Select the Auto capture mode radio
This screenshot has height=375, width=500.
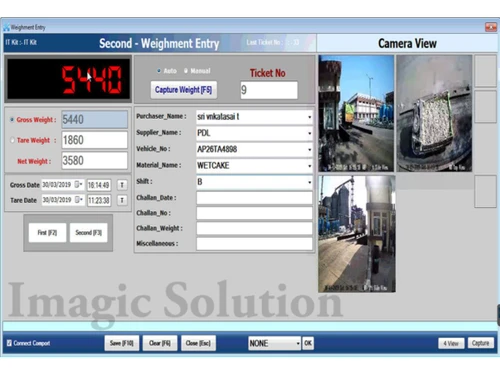159,71
